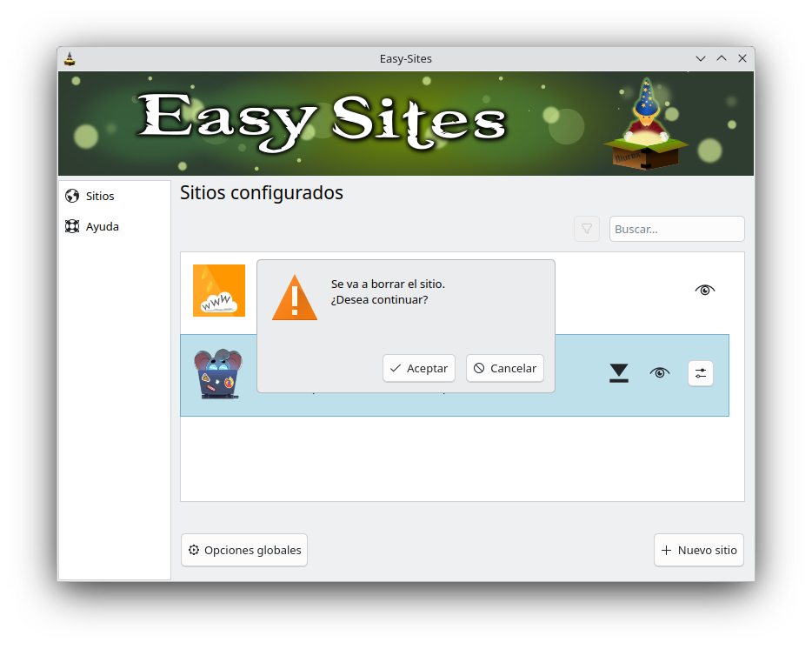The width and height of the screenshot is (812, 649).
Task: Click the orange warning triangle icon
Action: (x=295, y=298)
